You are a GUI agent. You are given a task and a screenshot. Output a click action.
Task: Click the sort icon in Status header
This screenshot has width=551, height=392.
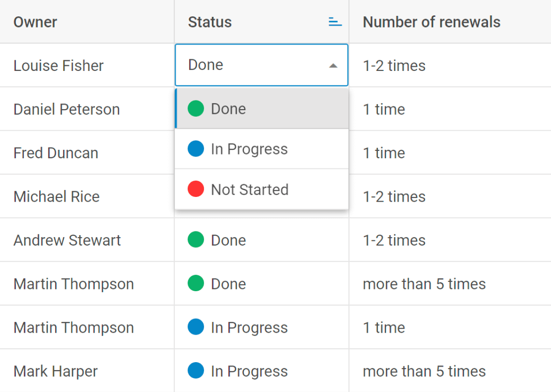point(335,22)
